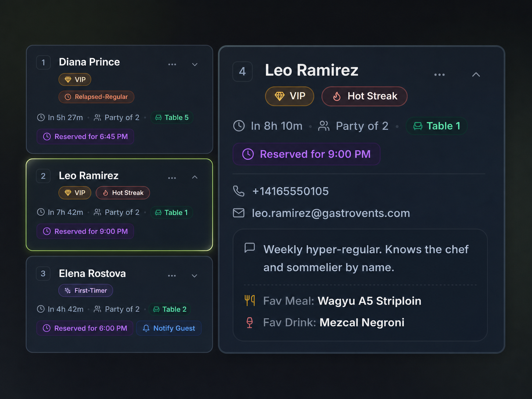Open more options for Elena Rostova
The width and height of the screenshot is (532, 399).
point(172,276)
